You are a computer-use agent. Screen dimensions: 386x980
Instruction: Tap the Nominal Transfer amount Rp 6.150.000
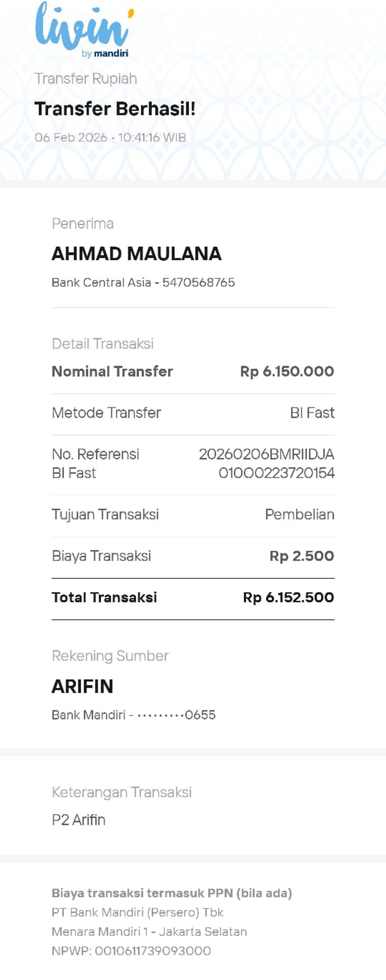(x=287, y=371)
